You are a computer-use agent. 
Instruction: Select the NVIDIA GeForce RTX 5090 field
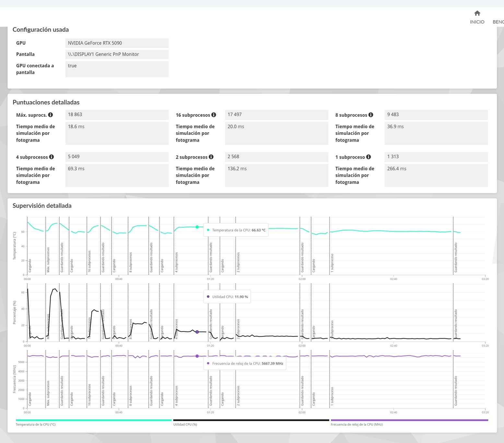pos(117,43)
